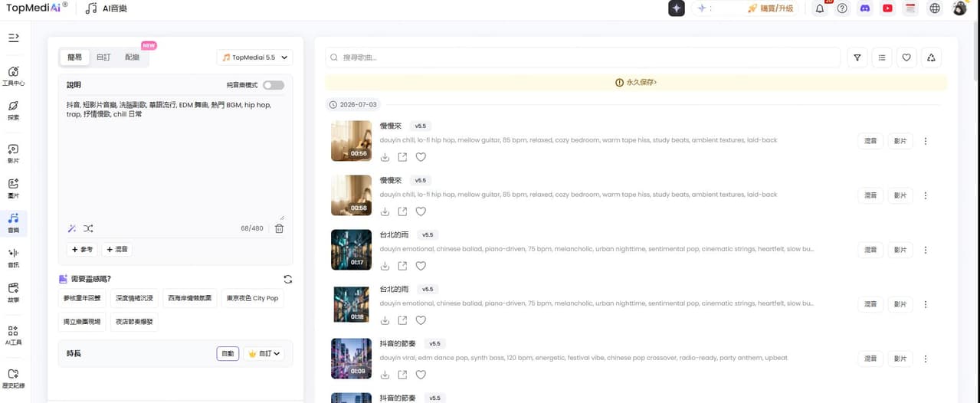Open the calendar icon in the header
The height and width of the screenshot is (403, 980).
[910, 8]
